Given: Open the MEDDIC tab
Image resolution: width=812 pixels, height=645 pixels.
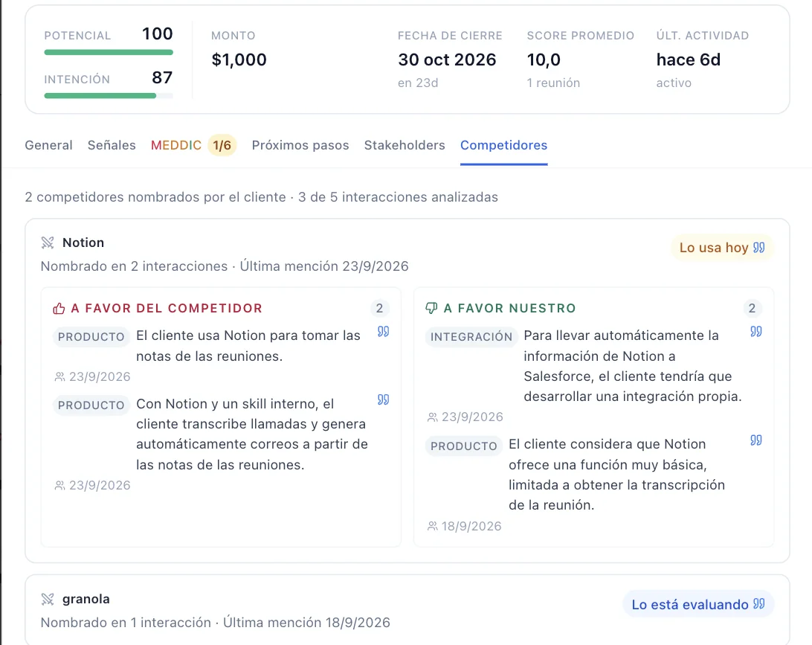Looking at the screenshot, I should (176, 145).
